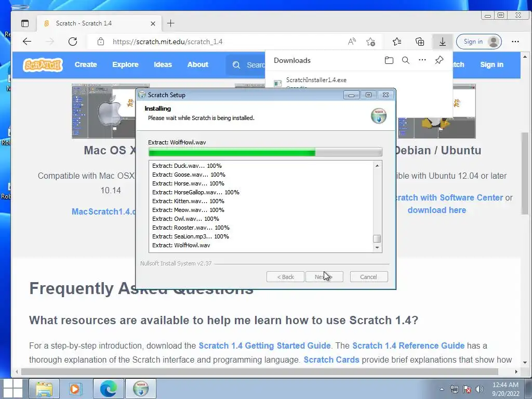Open the Scratch Cards link
The image size is (532, 399).
click(x=331, y=360)
